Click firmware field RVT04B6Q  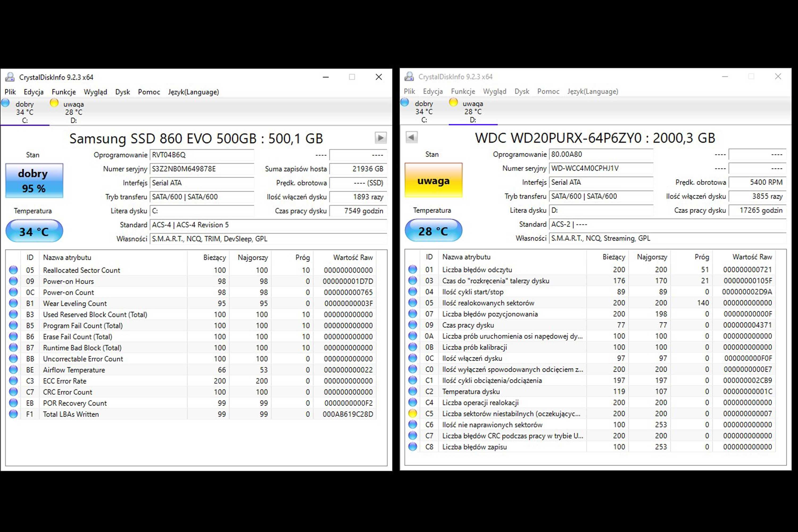coord(202,155)
